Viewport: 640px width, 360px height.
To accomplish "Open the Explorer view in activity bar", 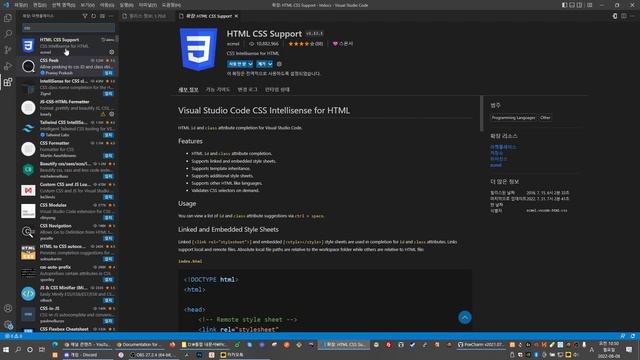I will click(x=8, y=18).
